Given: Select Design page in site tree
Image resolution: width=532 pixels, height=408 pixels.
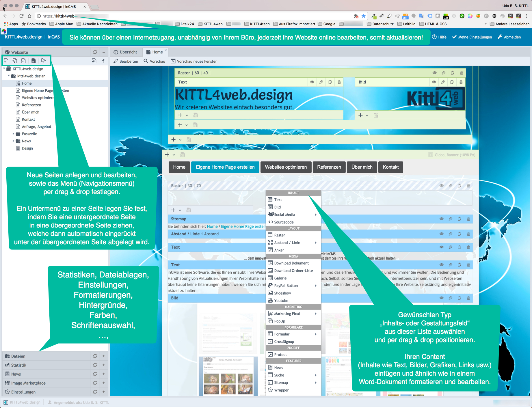Looking at the screenshot, I should pyautogui.click(x=27, y=148).
